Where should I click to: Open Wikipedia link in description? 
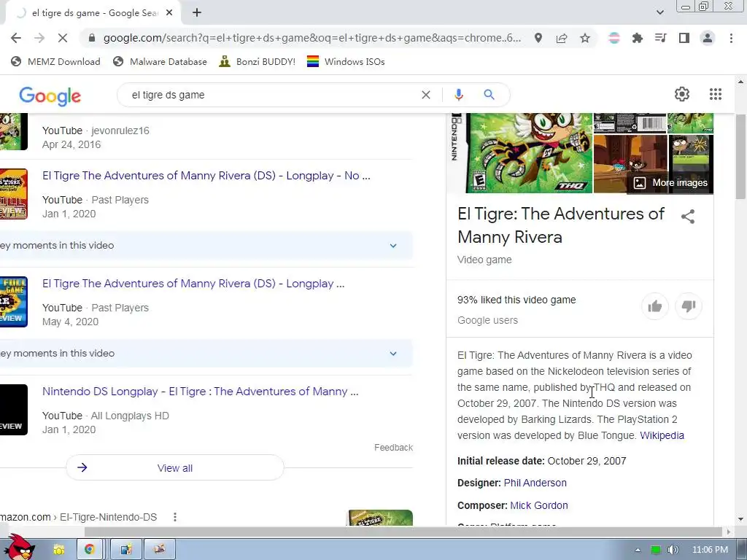pos(662,435)
